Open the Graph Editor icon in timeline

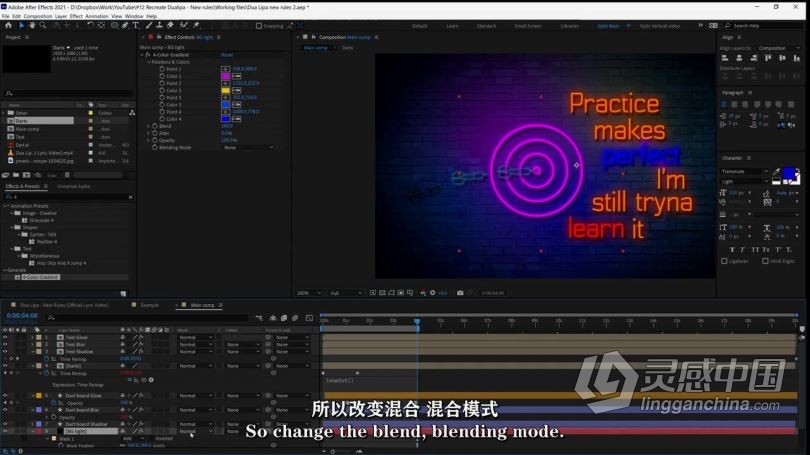[x=309, y=318]
